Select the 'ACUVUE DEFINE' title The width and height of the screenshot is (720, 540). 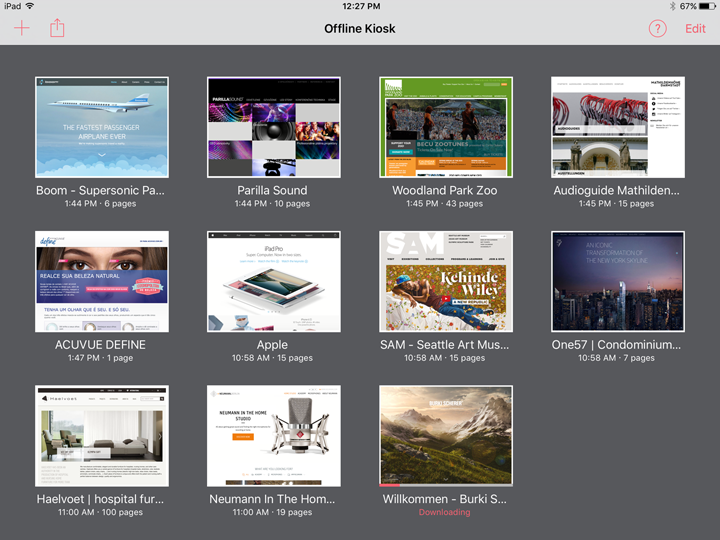tap(100, 344)
